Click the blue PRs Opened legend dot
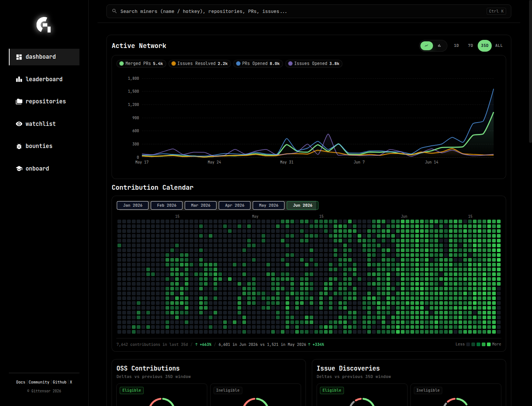Screen dimensions: 532x406 tap(238, 63)
